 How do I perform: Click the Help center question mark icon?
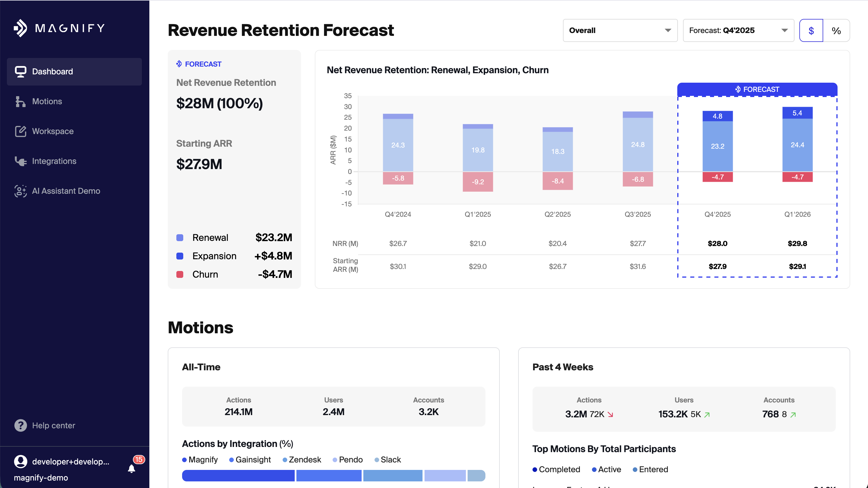coord(20,425)
